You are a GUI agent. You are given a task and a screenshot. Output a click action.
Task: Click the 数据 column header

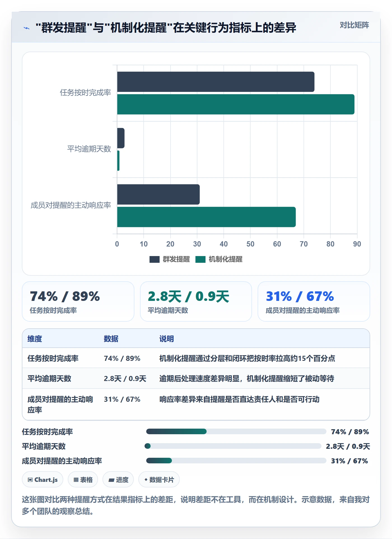coord(111,339)
